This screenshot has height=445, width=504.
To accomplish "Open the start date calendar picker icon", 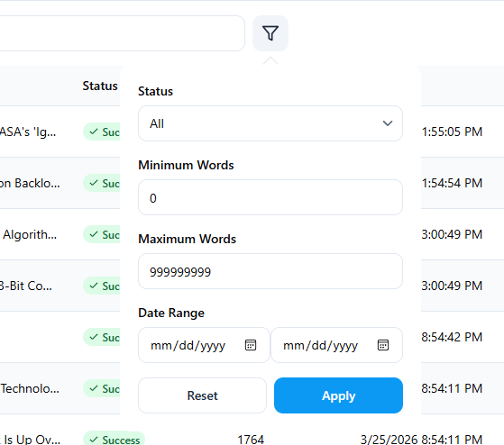I will [251, 345].
